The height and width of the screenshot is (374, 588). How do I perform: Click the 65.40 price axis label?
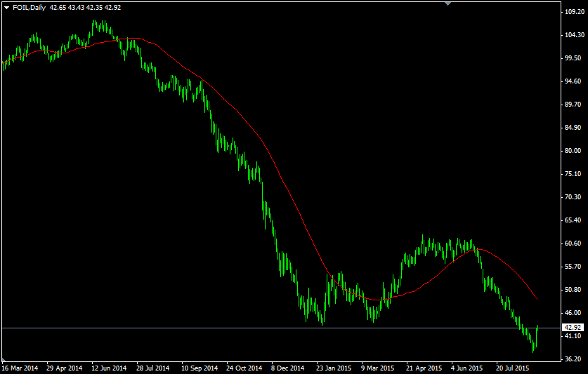tap(575, 220)
